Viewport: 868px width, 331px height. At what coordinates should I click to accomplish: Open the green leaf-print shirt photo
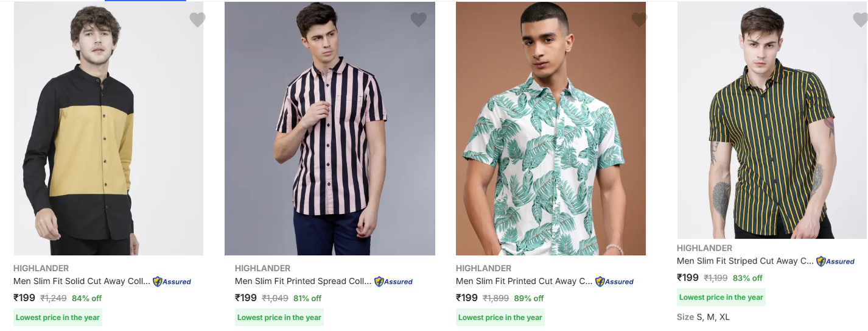click(x=550, y=128)
